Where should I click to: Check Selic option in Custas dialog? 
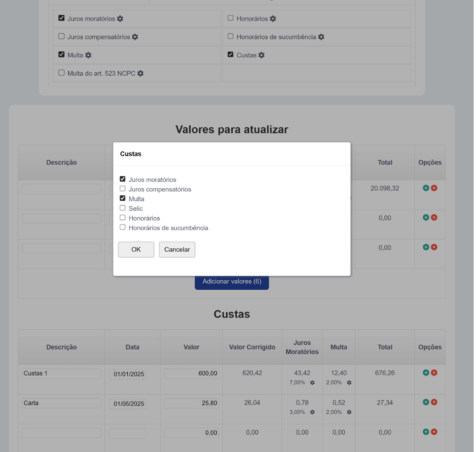pyautogui.click(x=123, y=208)
